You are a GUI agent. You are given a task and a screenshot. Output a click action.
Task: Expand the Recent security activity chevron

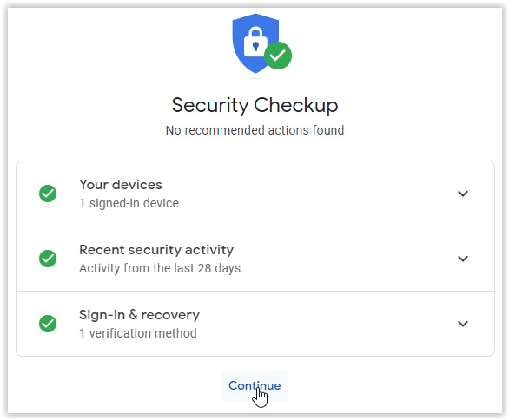[x=463, y=259]
